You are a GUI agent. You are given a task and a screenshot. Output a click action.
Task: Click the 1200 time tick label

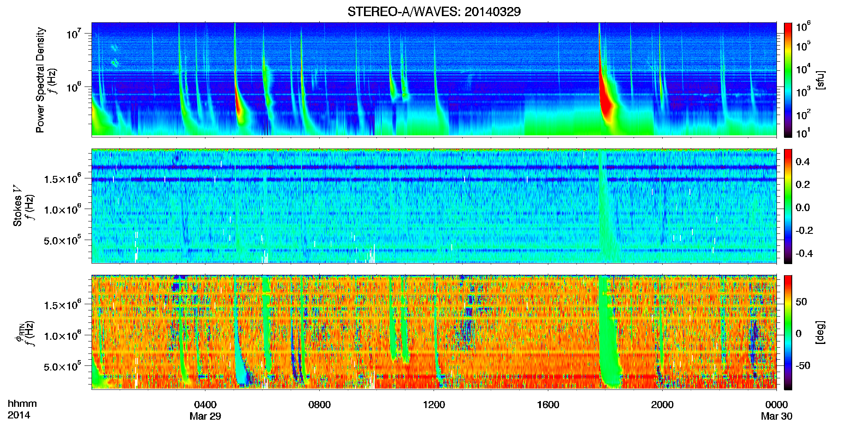point(434,405)
